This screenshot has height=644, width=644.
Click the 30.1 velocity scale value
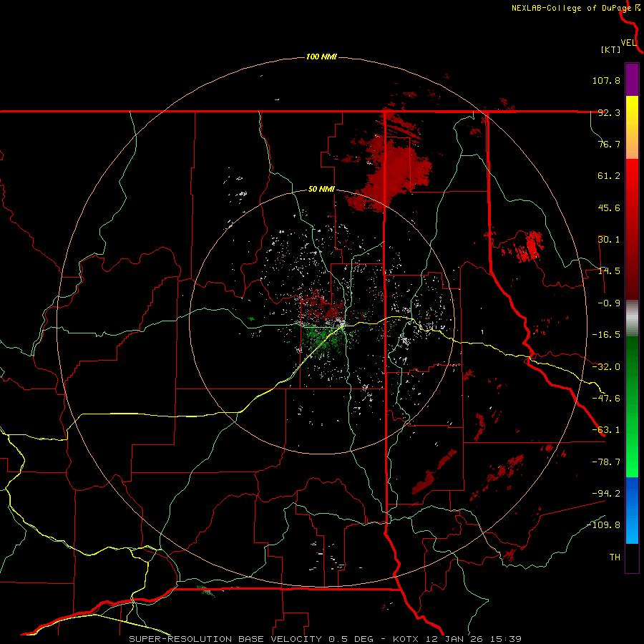click(609, 240)
